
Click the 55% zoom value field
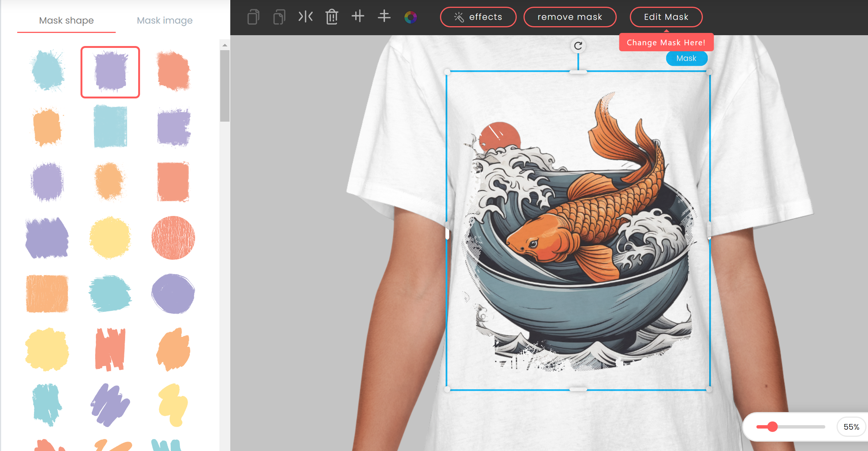pyautogui.click(x=852, y=427)
